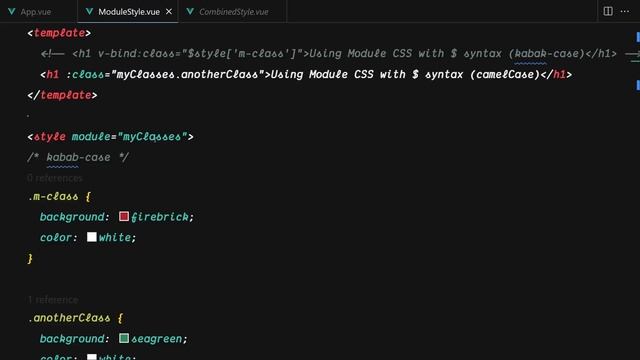The height and width of the screenshot is (360, 640).
Task: Click closing brace of .m-class rule
Action: coord(30,258)
